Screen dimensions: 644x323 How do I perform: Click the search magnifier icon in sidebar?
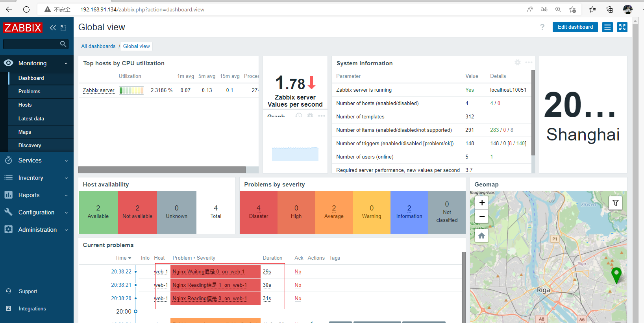click(63, 44)
